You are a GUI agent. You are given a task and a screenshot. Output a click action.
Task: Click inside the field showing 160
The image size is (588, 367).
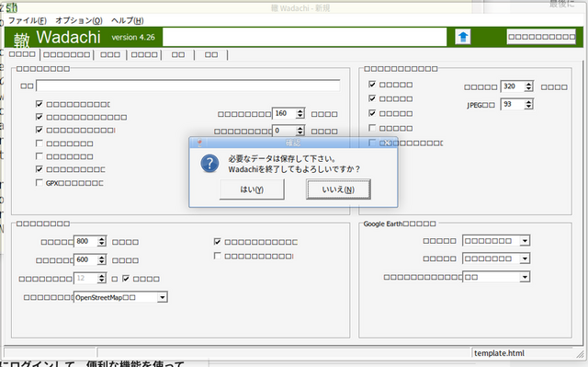(x=284, y=113)
